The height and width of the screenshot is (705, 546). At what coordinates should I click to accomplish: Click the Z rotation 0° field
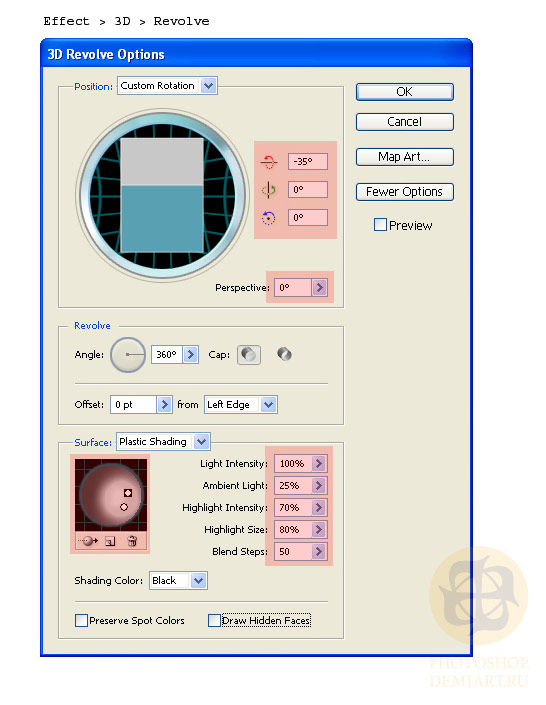(308, 218)
